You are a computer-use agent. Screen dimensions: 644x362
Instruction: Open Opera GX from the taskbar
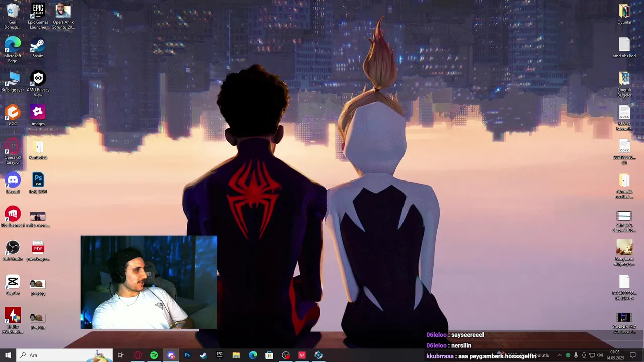(x=138, y=355)
